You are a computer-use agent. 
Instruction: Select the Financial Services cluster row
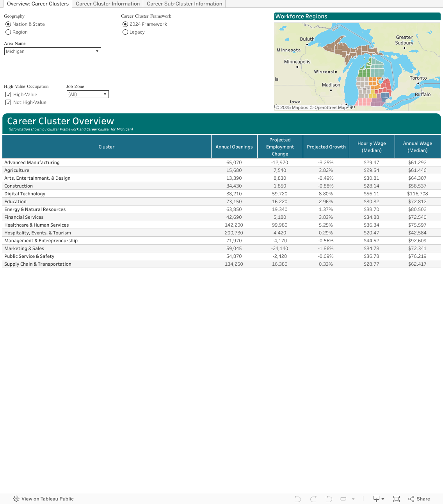point(221,217)
